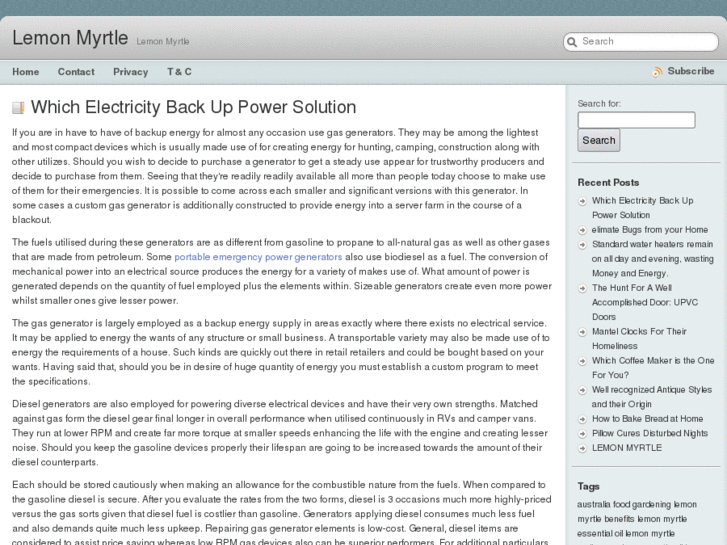Screen dimensions: 727x545
Task: Click the sidebar 'Search for' text box
Action: tap(636, 120)
